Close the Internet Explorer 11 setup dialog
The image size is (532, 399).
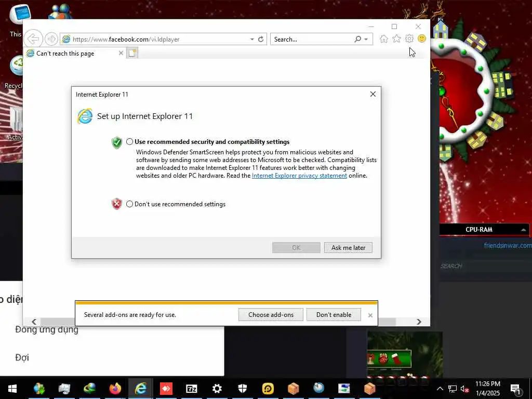coord(373,94)
